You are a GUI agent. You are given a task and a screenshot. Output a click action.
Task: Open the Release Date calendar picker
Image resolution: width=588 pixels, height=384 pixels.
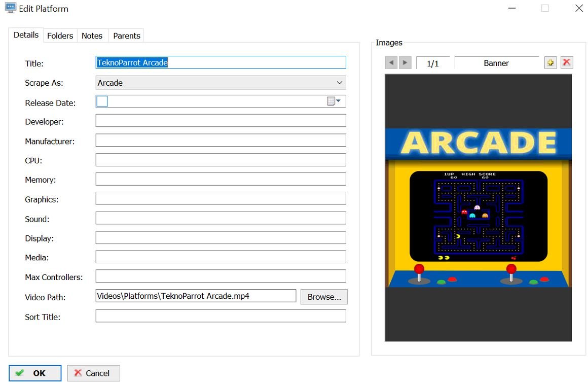click(x=334, y=101)
